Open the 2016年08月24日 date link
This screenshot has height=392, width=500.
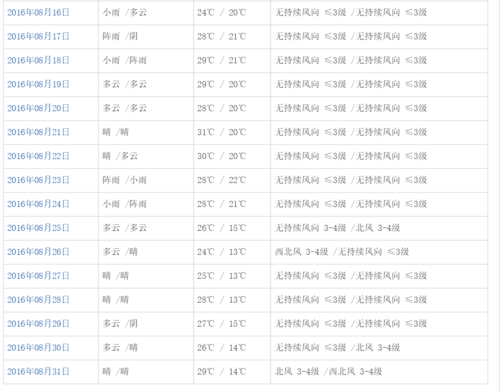click(x=38, y=204)
